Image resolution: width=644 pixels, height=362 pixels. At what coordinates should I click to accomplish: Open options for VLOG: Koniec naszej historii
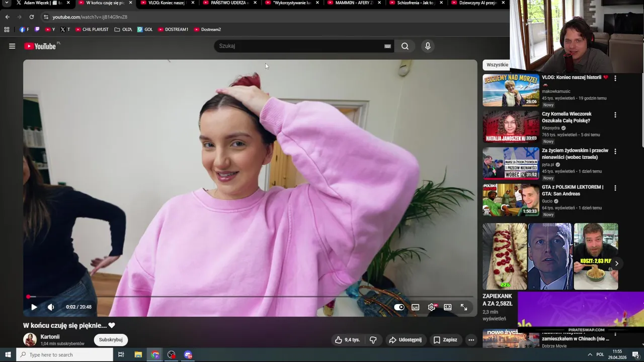coord(615,78)
